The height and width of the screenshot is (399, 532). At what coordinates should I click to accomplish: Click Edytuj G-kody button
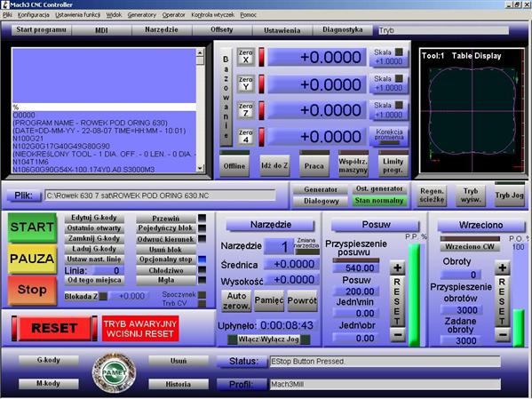[x=94, y=218]
